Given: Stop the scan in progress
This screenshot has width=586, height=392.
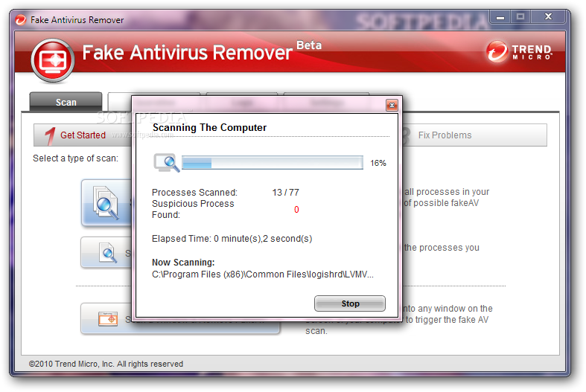Looking at the screenshot, I should click(x=350, y=303).
